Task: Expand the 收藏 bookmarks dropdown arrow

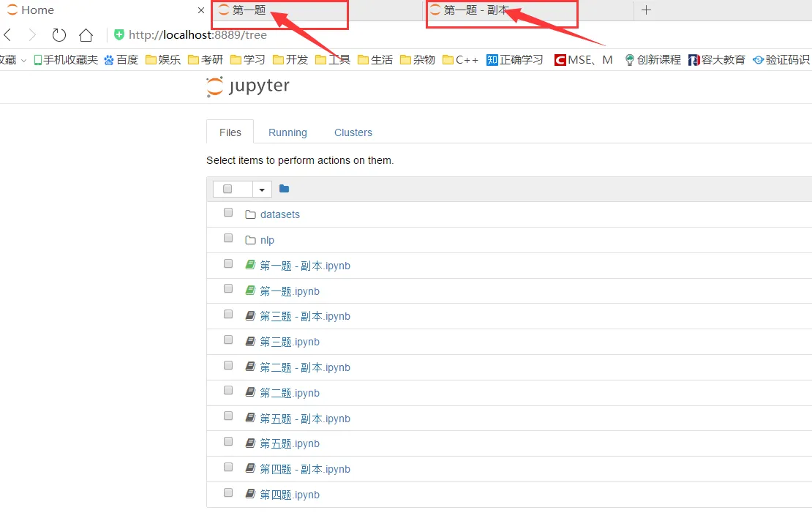Action: (23, 60)
